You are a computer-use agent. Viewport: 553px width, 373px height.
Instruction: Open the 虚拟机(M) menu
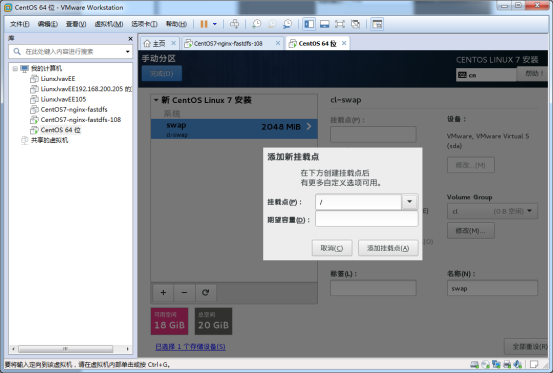(109, 24)
